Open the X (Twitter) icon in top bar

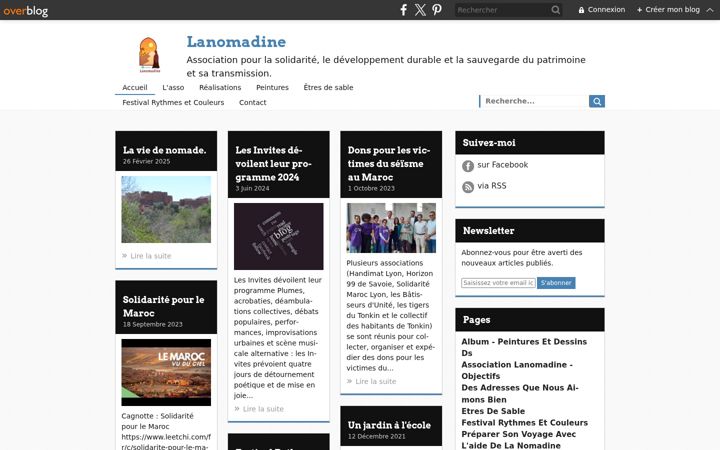coord(420,10)
